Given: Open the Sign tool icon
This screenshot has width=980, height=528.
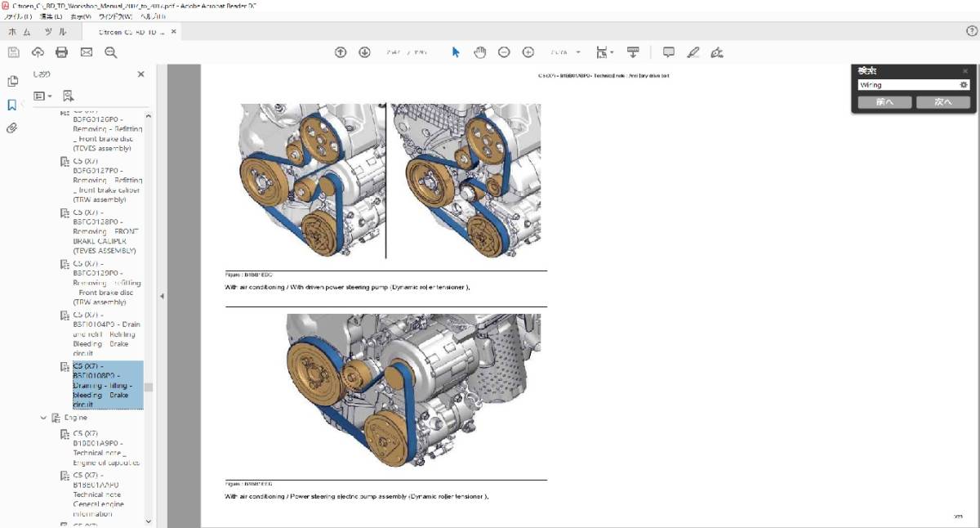Looking at the screenshot, I should pyautogui.click(x=717, y=52).
